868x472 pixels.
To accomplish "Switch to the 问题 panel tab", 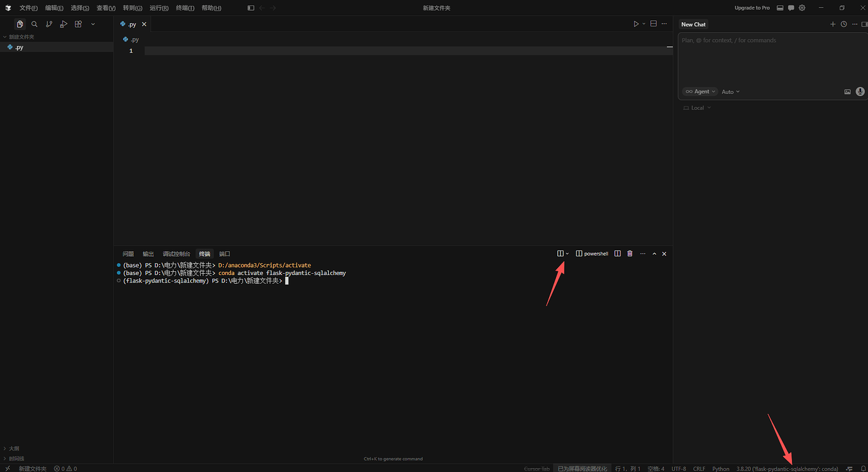I will tap(128, 254).
